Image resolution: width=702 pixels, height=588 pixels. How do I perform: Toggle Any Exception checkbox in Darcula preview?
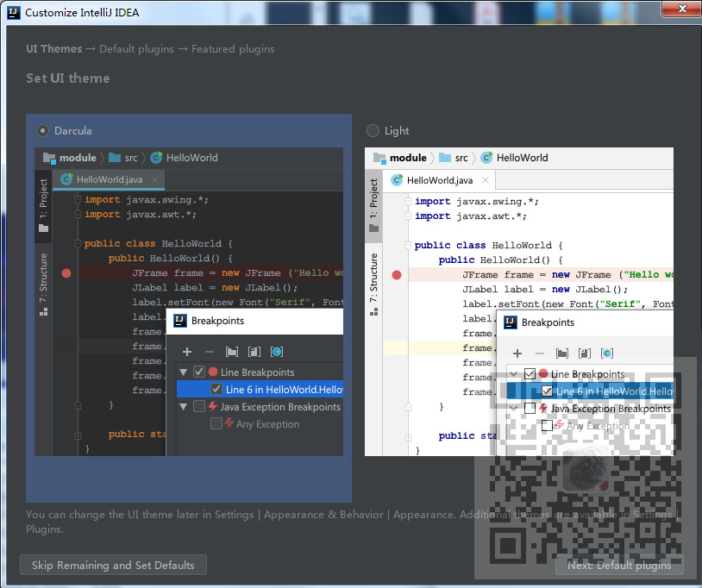pos(216,423)
